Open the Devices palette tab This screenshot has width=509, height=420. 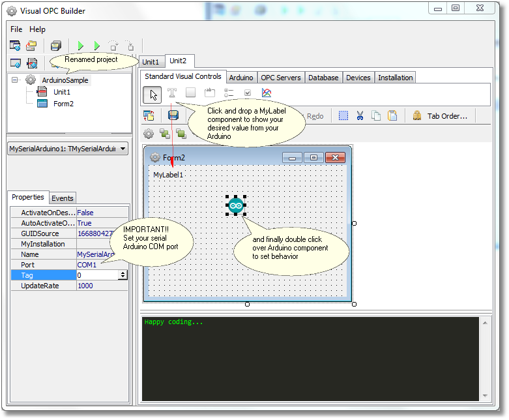coord(358,78)
